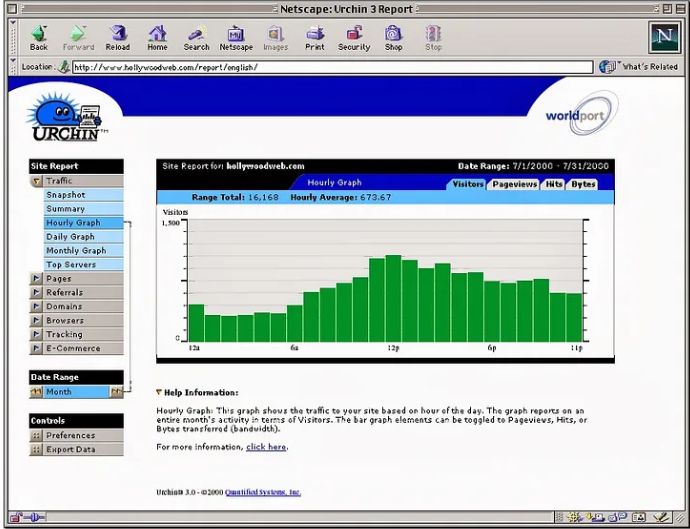690x529 pixels.
Task: Open Daily Graph in Traffic menu
Action: (x=70, y=237)
